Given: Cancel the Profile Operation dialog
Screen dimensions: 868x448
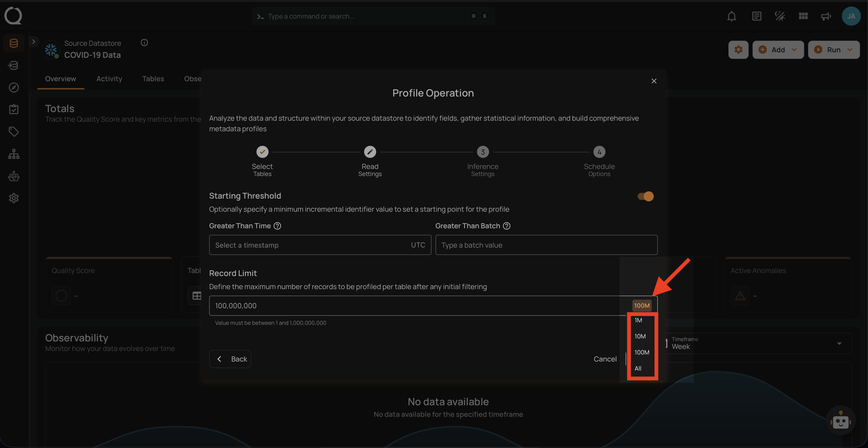Looking at the screenshot, I should pyautogui.click(x=605, y=359).
